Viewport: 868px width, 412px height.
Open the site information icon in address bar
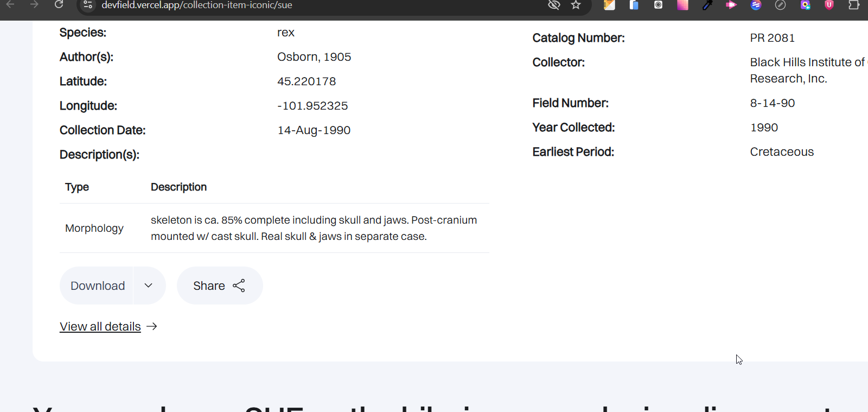pyautogui.click(x=88, y=5)
